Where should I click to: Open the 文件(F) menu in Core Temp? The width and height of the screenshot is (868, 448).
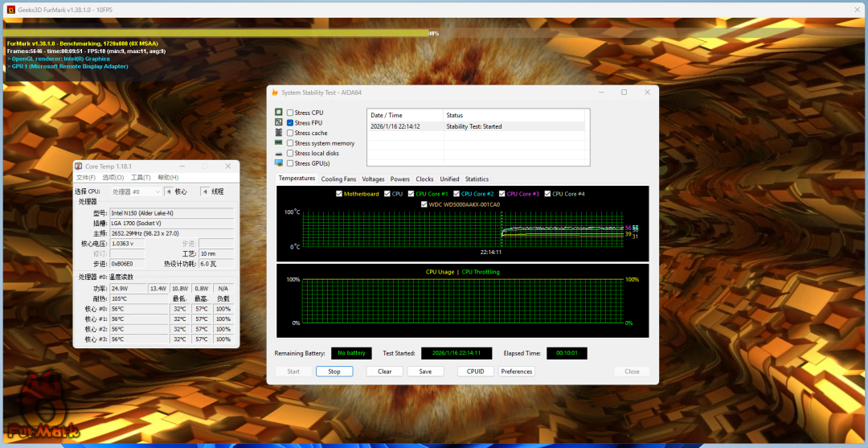point(85,178)
